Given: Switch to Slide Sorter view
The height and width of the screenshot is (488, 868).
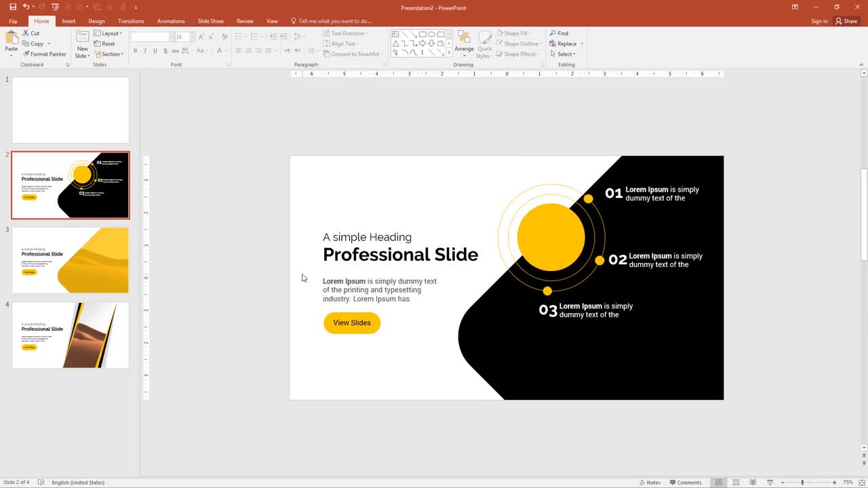Looking at the screenshot, I should tap(736, 482).
